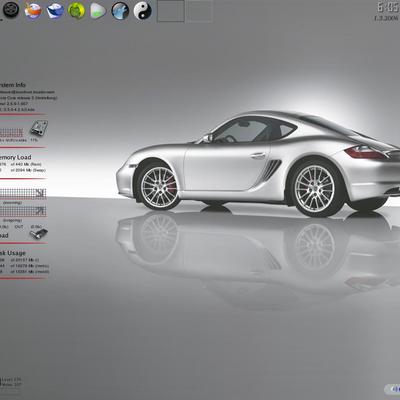Click the incoming network traffic graph

23,194
